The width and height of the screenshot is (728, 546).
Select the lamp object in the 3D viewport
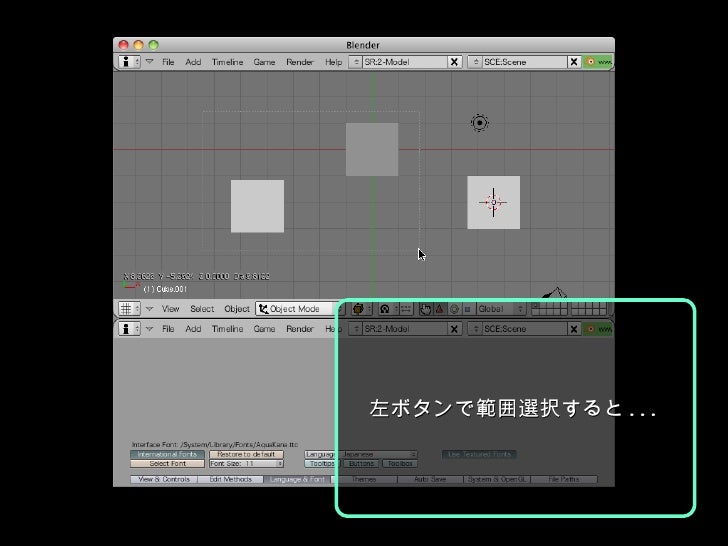(480, 123)
